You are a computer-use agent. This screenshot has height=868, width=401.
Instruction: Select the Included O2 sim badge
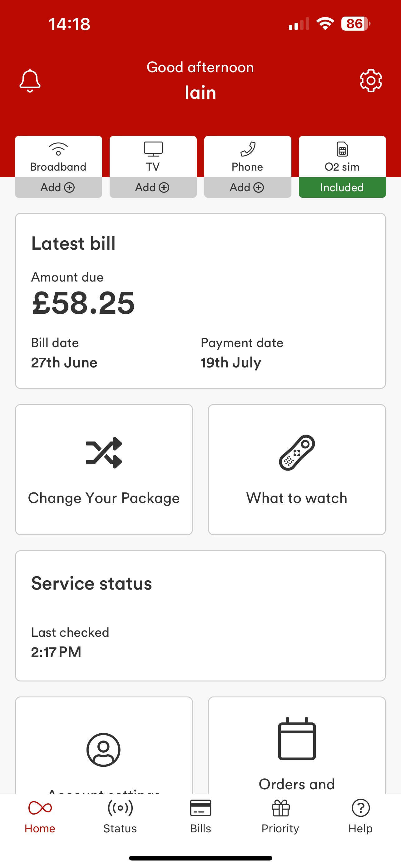342,187
